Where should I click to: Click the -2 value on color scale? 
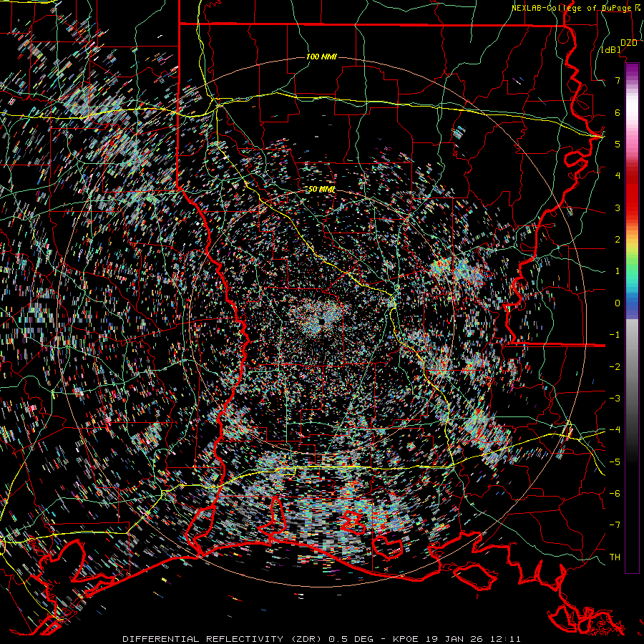pos(615,367)
